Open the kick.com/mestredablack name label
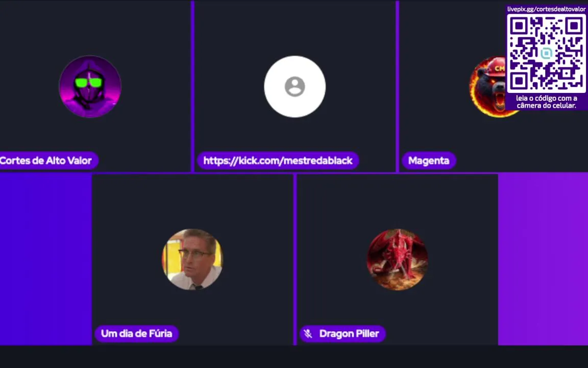The height and width of the screenshot is (368, 588). [278, 160]
